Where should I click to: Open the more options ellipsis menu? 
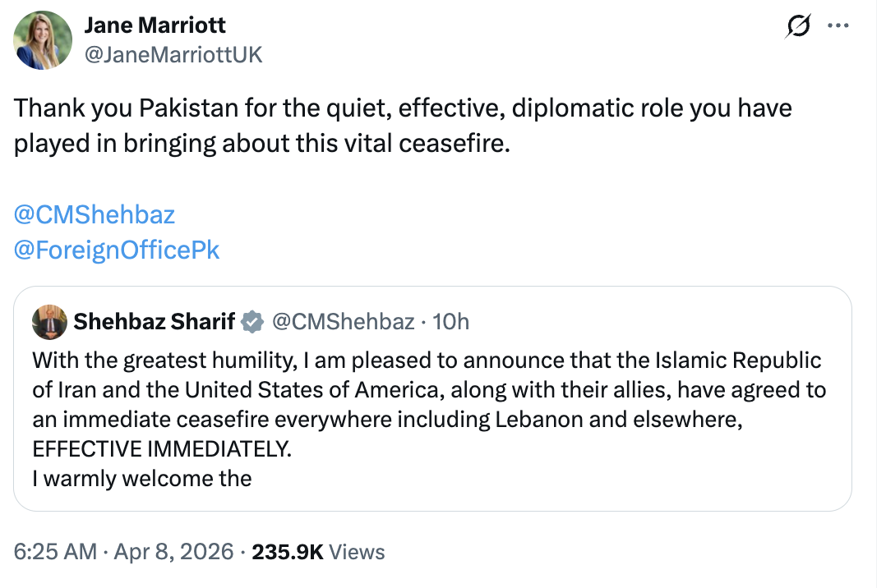tap(838, 25)
